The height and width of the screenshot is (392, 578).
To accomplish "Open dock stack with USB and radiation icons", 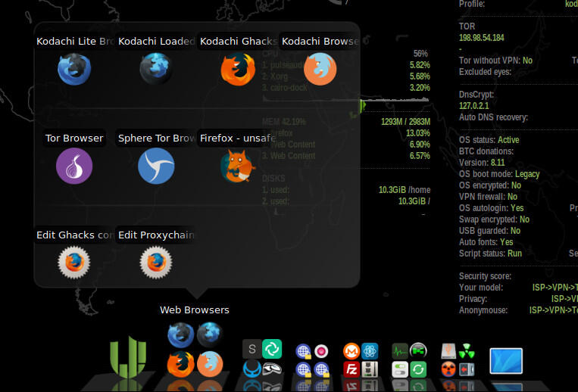I will 458,360.
